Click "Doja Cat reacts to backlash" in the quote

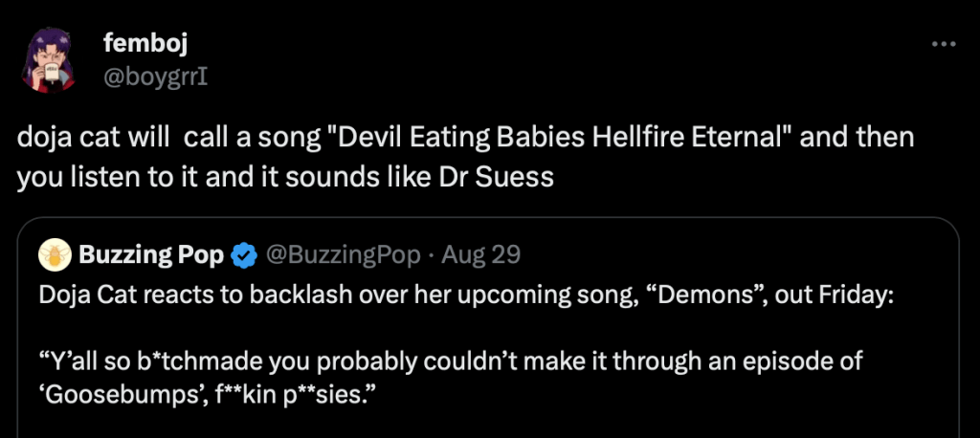pos(175,294)
